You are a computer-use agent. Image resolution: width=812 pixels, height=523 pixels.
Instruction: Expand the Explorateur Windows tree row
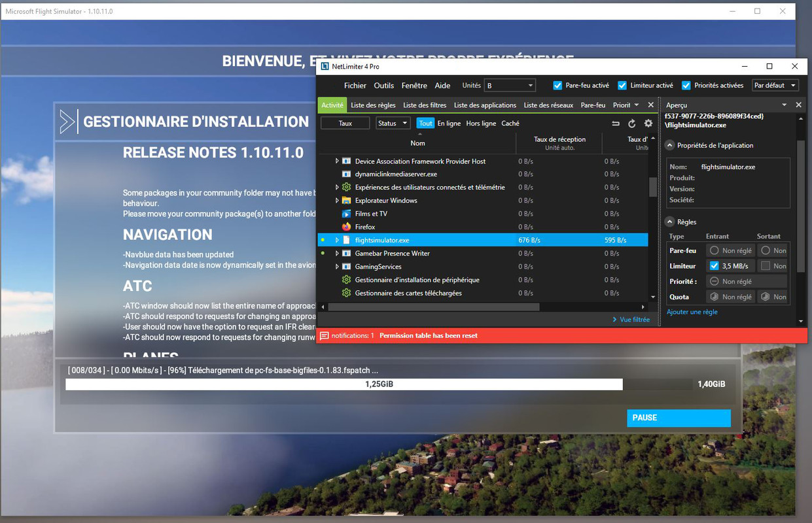coord(337,201)
